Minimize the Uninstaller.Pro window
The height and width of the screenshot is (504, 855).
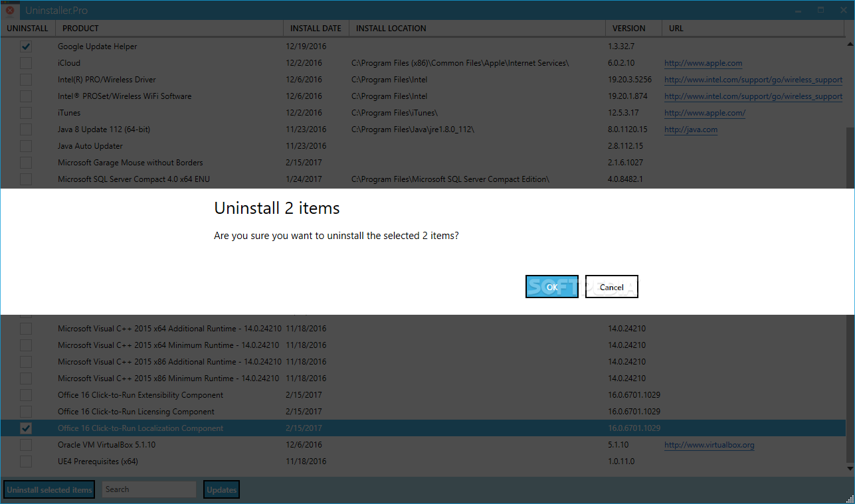pyautogui.click(x=800, y=10)
